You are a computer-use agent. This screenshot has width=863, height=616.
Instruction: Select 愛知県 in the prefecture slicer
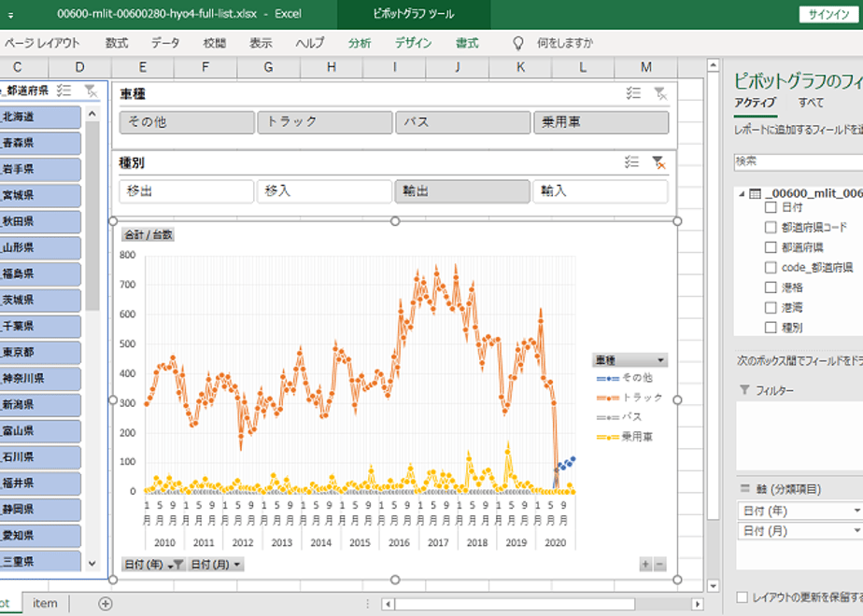(39, 536)
